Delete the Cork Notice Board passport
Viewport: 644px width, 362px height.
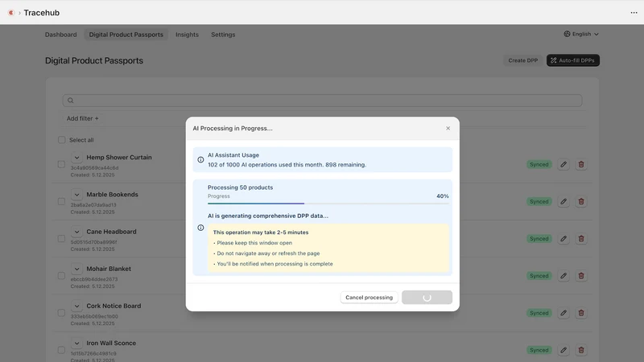click(580, 313)
